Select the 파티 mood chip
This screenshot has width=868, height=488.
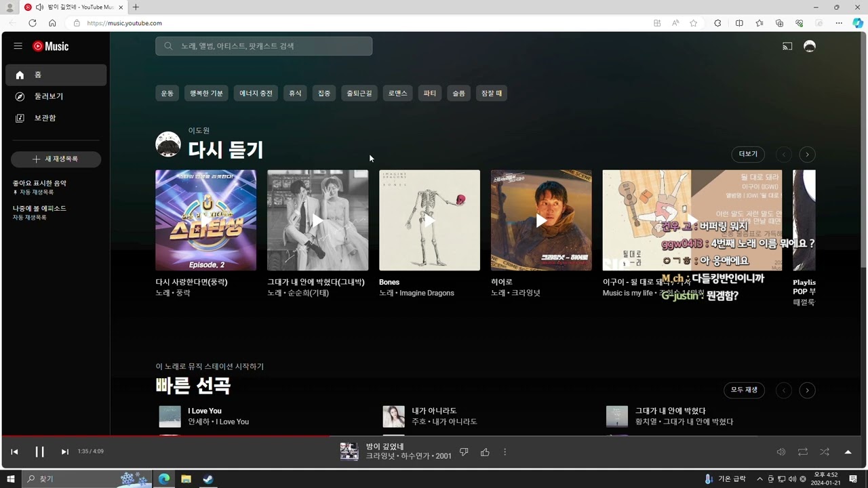tap(430, 94)
